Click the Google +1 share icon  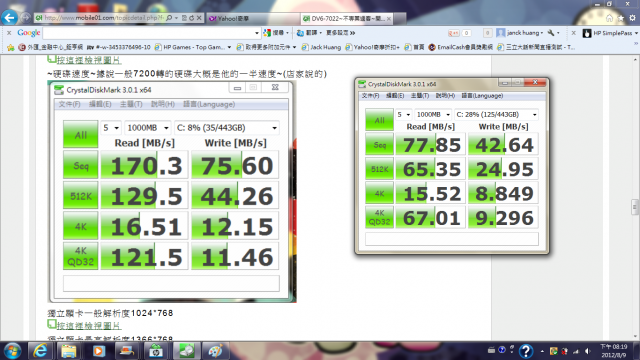pyautogui.click(x=453, y=33)
